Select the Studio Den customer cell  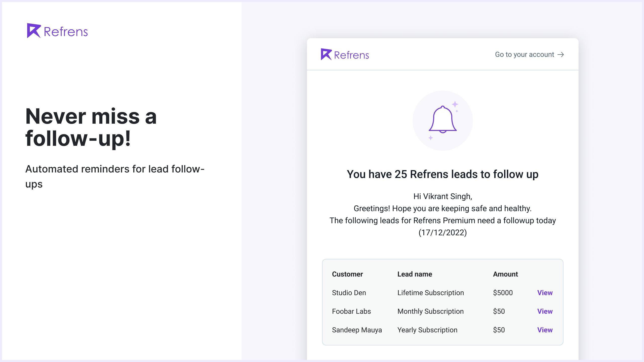pyautogui.click(x=349, y=293)
